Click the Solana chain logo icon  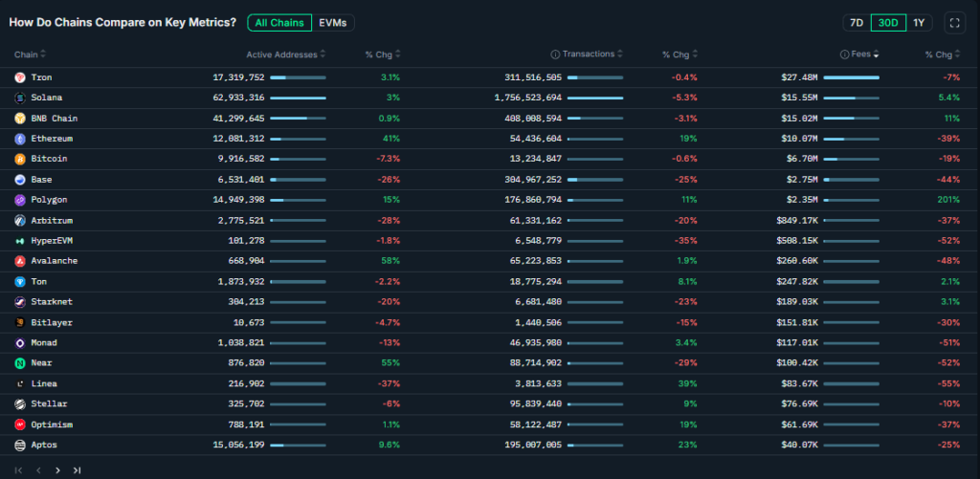(x=20, y=98)
